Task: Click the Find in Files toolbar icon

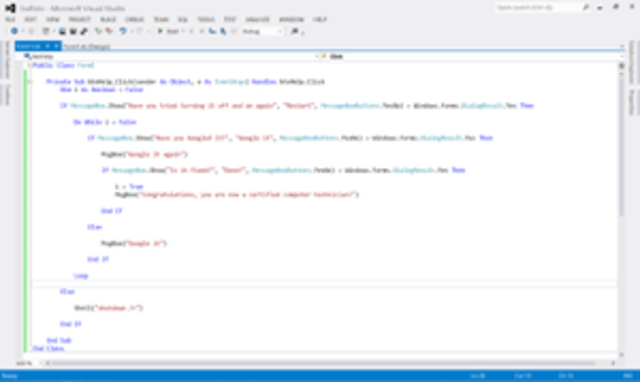Action: tap(294, 31)
